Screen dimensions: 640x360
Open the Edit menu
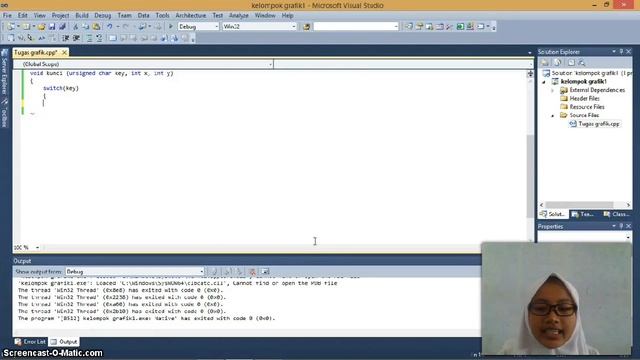[x=22, y=16]
